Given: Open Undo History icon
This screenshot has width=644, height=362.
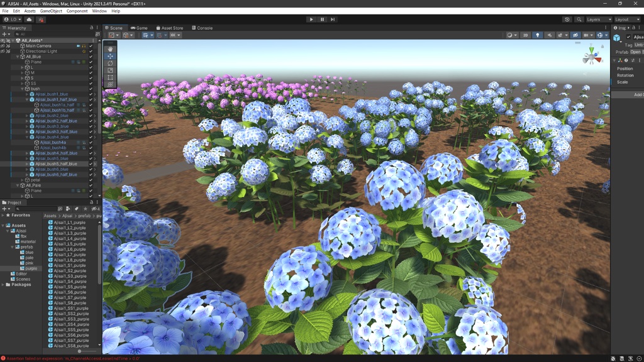Looking at the screenshot, I should pyautogui.click(x=567, y=19).
